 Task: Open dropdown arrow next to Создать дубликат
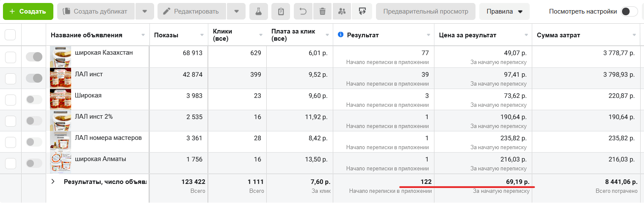(x=144, y=11)
